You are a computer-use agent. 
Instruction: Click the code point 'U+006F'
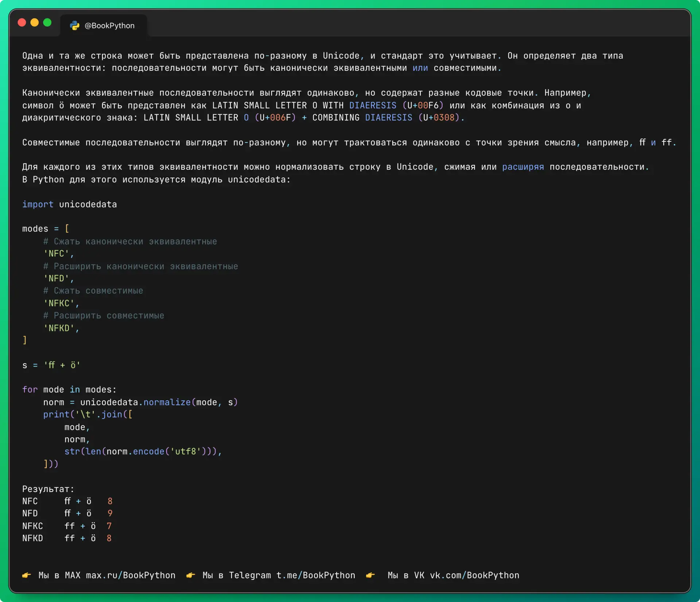[x=275, y=118]
